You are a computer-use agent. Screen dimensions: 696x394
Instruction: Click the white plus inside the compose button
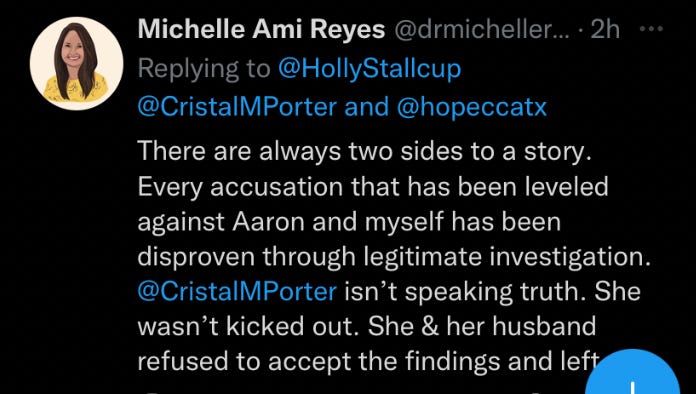click(x=632, y=387)
